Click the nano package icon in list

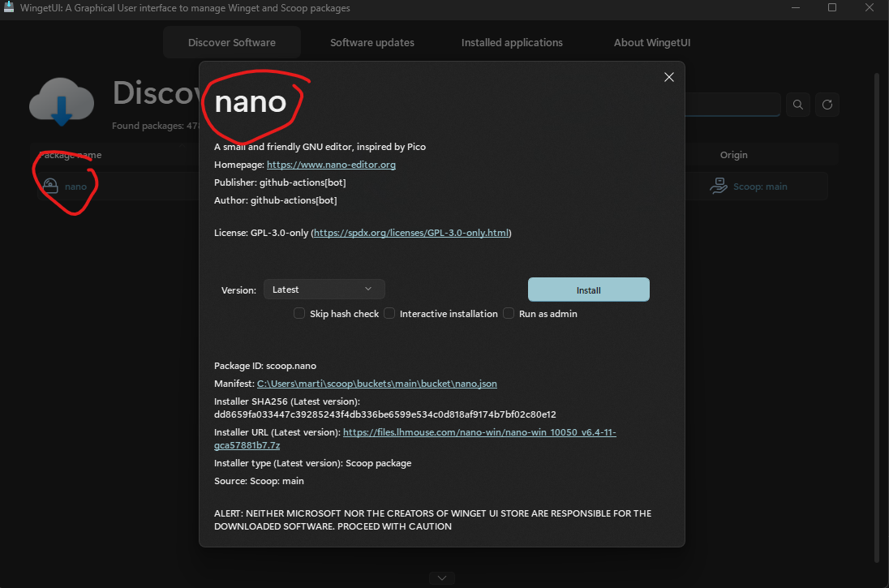(50, 186)
